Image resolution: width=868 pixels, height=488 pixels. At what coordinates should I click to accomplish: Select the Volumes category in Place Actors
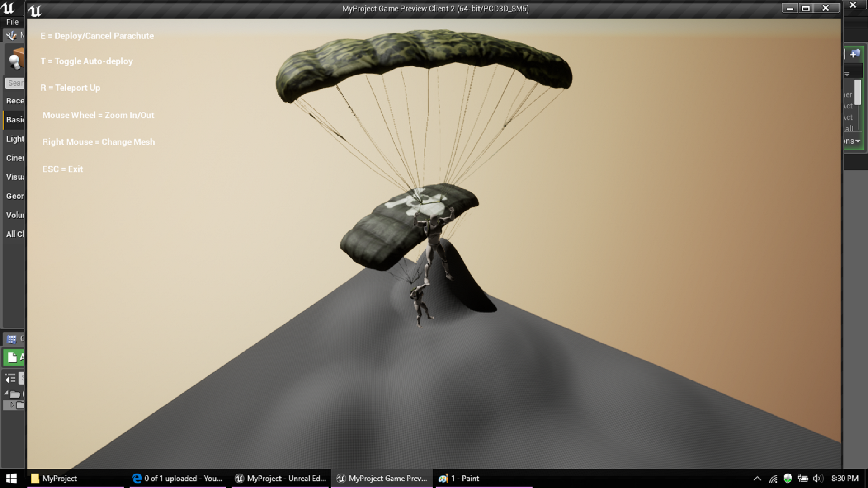[14, 215]
